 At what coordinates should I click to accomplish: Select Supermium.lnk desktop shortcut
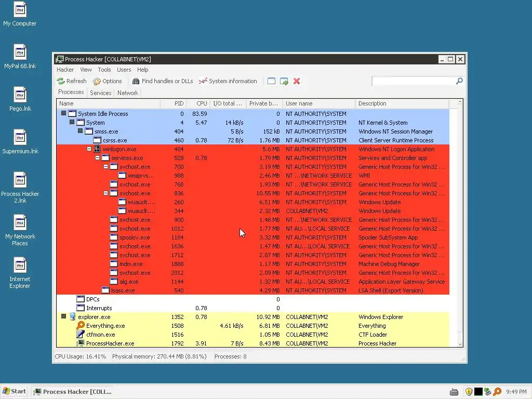point(20,142)
